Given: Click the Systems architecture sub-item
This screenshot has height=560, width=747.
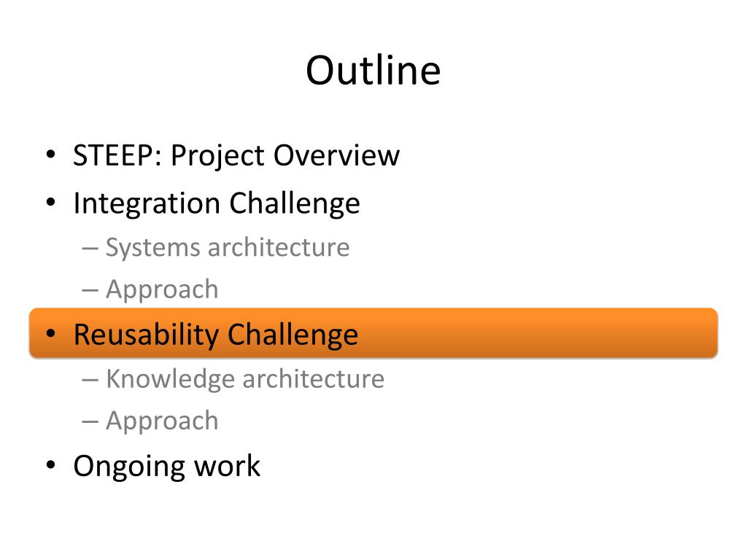Looking at the screenshot, I should pyautogui.click(x=228, y=248).
